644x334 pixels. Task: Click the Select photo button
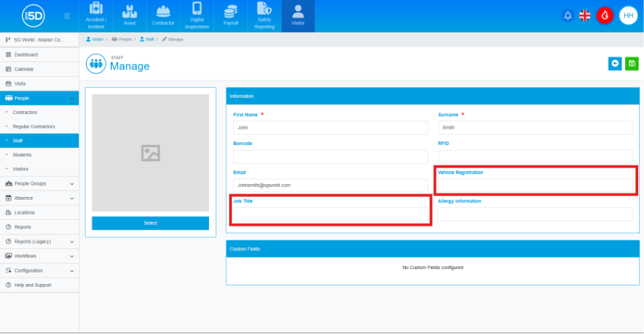click(150, 223)
